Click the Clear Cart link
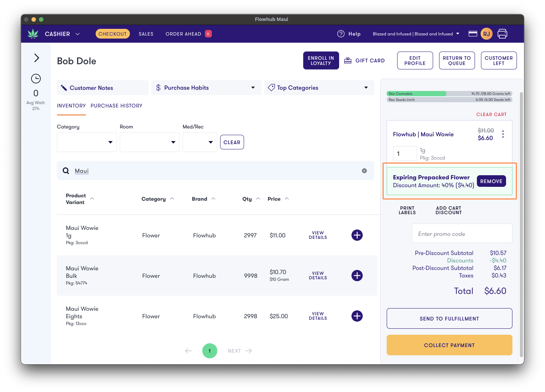545x392 pixels. (491, 115)
